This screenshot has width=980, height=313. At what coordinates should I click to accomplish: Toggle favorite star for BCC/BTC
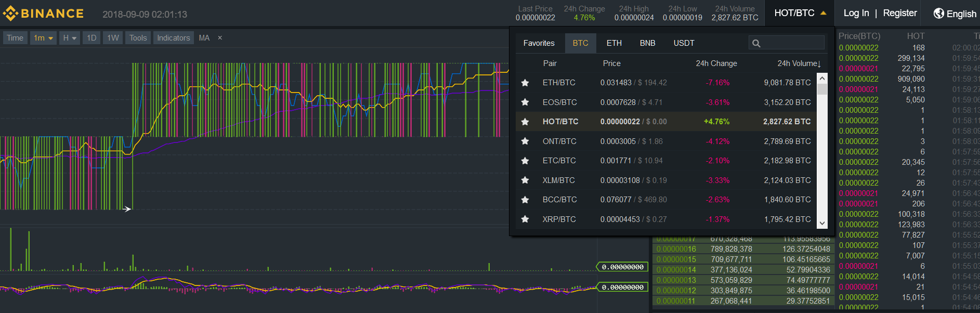click(x=525, y=200)
